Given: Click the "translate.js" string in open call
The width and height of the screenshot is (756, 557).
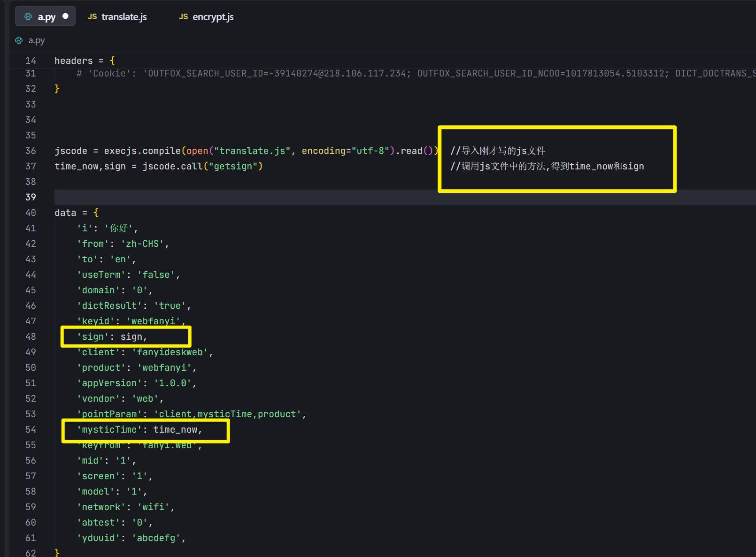Looking at the screenshot, I should point(252,151).
